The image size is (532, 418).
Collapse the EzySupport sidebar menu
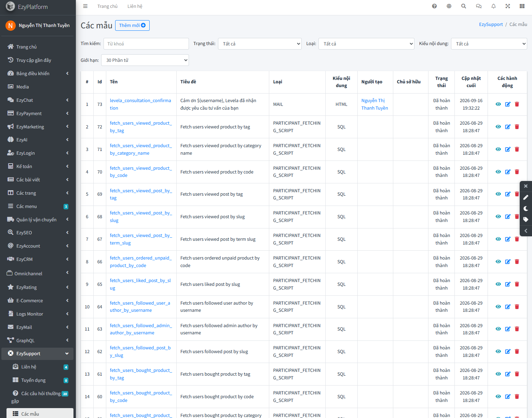(38, 353)
